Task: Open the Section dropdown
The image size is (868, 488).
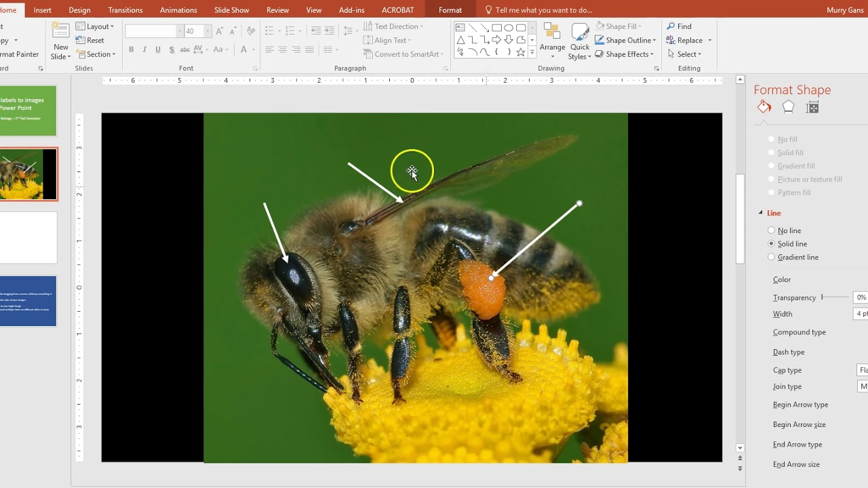Action: pyautogui.click(x=96, y=54)
